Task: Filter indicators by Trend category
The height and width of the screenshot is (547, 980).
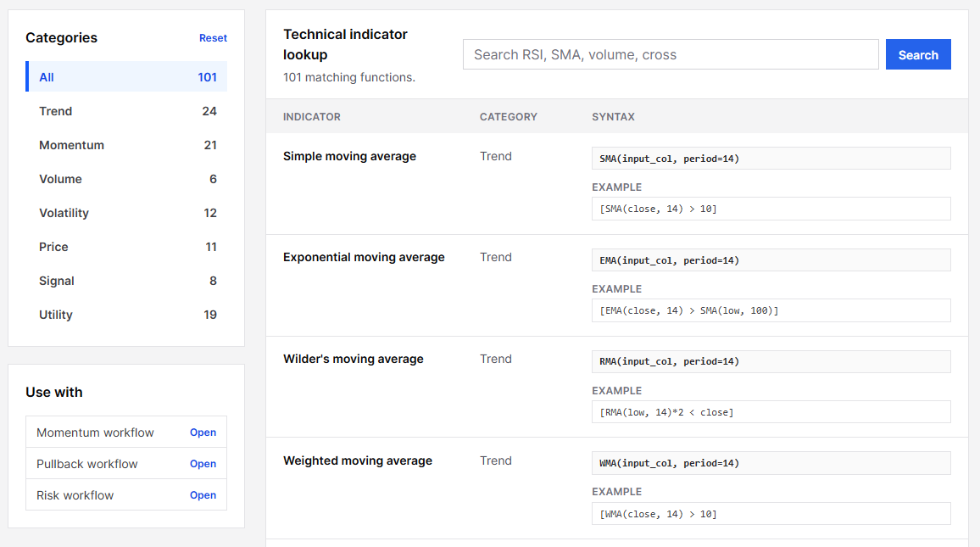Action: coord(126,111)
